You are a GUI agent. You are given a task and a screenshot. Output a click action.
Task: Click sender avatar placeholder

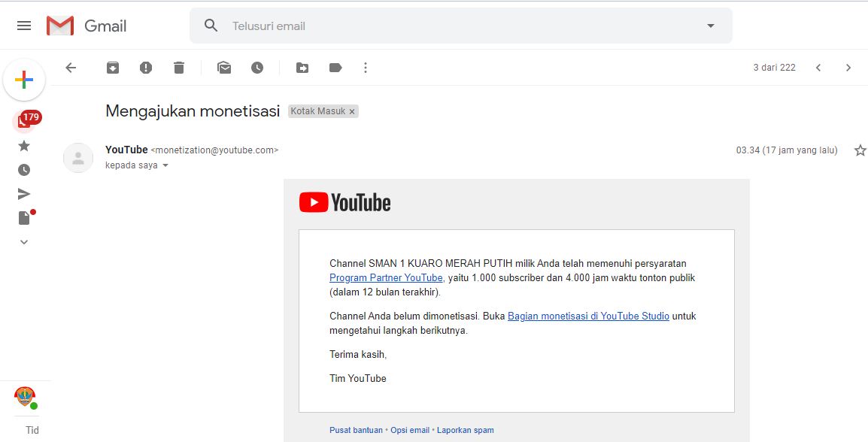(78, 158)
